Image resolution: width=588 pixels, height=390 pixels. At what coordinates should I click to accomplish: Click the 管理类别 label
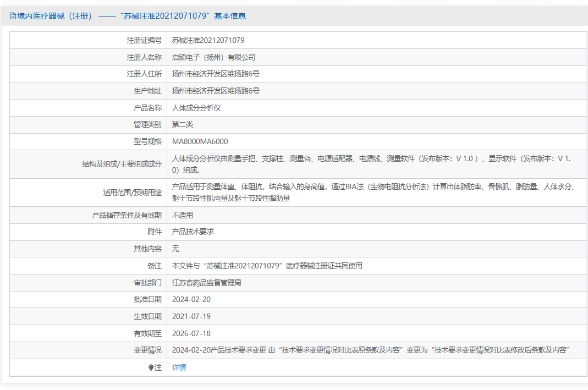tap(148, 124)
